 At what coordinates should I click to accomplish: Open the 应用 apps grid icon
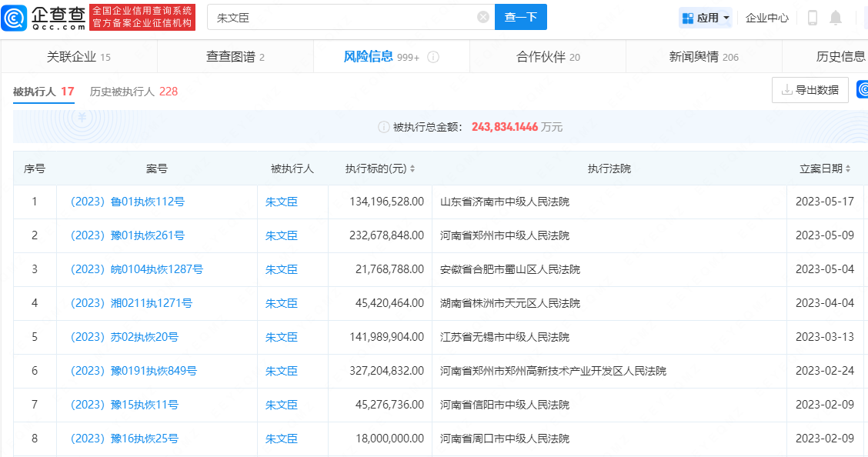(687, 18)
